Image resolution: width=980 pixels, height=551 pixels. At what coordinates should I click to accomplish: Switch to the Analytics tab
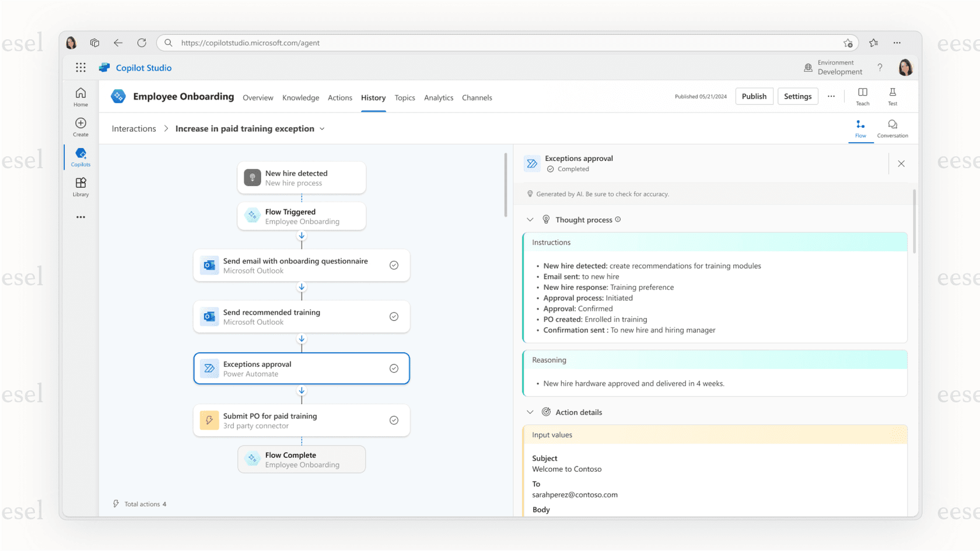click(x=438, y=97)
